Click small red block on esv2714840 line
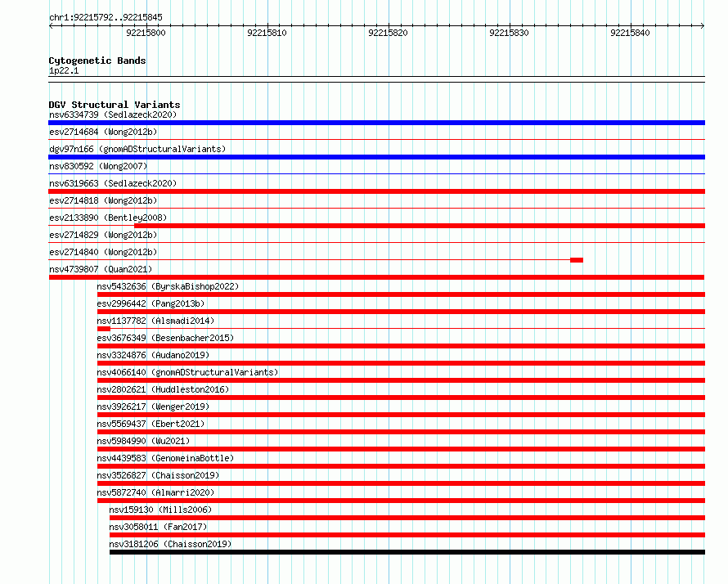Viewport: 728px width, 584px height. tap(577, 260)
